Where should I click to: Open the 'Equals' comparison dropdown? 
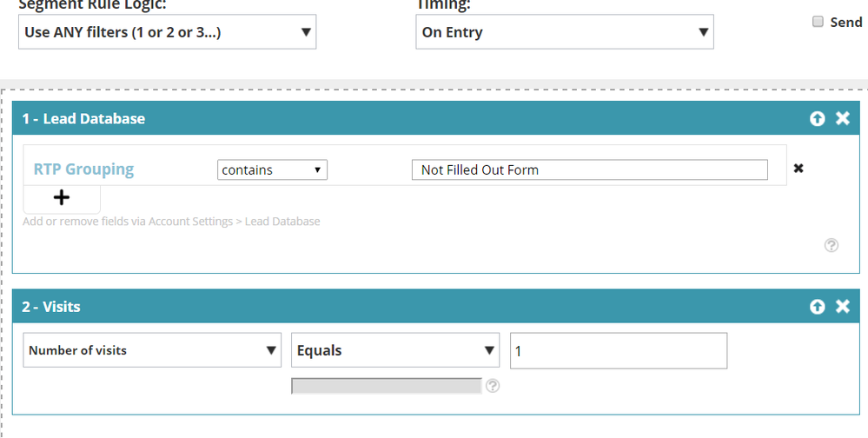click(x=395, y=350)
